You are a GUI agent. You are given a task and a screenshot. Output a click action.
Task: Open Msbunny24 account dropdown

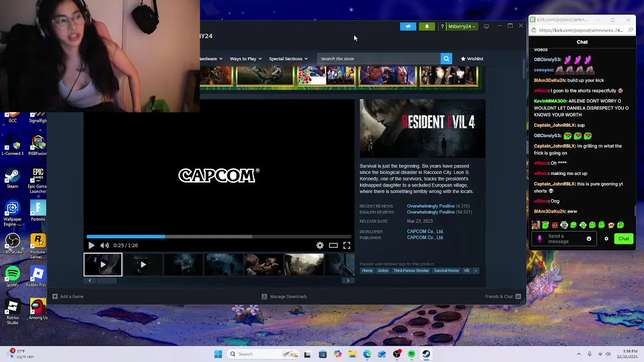(x=461, y=26)
